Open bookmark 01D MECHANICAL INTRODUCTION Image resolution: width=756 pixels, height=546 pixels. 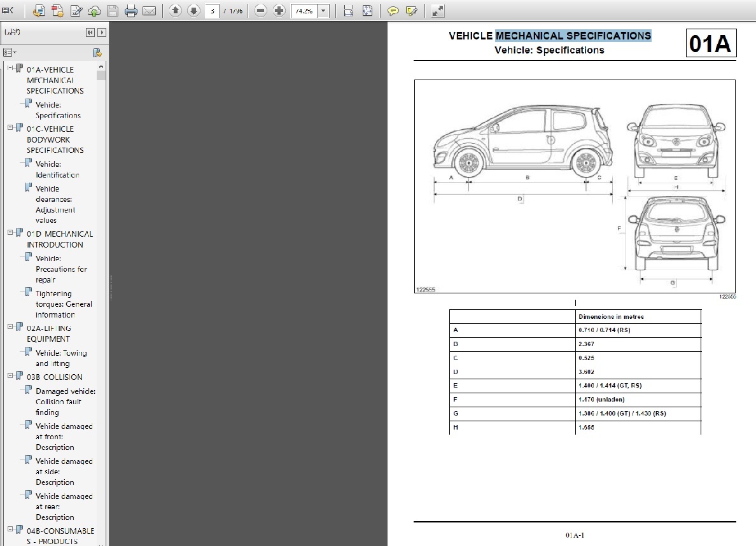pyautogui.click(x=60, y=239)
